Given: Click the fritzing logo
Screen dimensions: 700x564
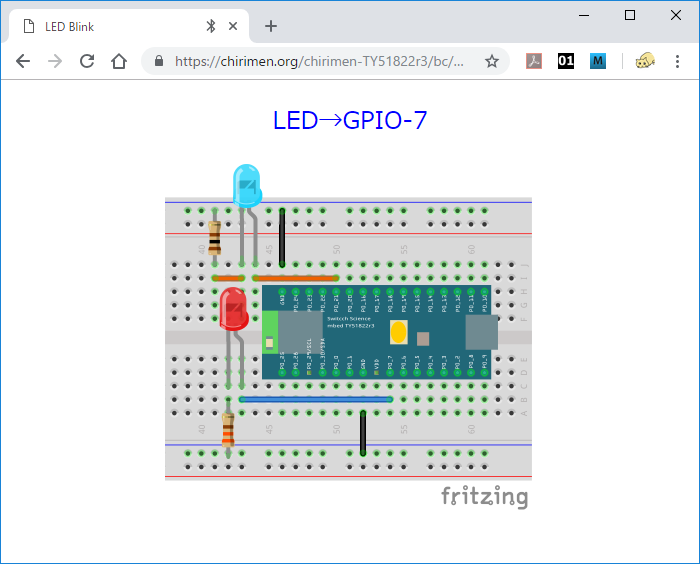Looking at the screenshot, I should [485, 496].
